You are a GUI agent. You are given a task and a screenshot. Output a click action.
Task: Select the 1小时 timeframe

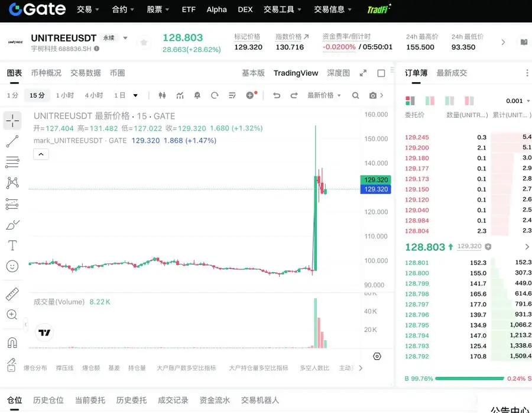click(65, 95)
